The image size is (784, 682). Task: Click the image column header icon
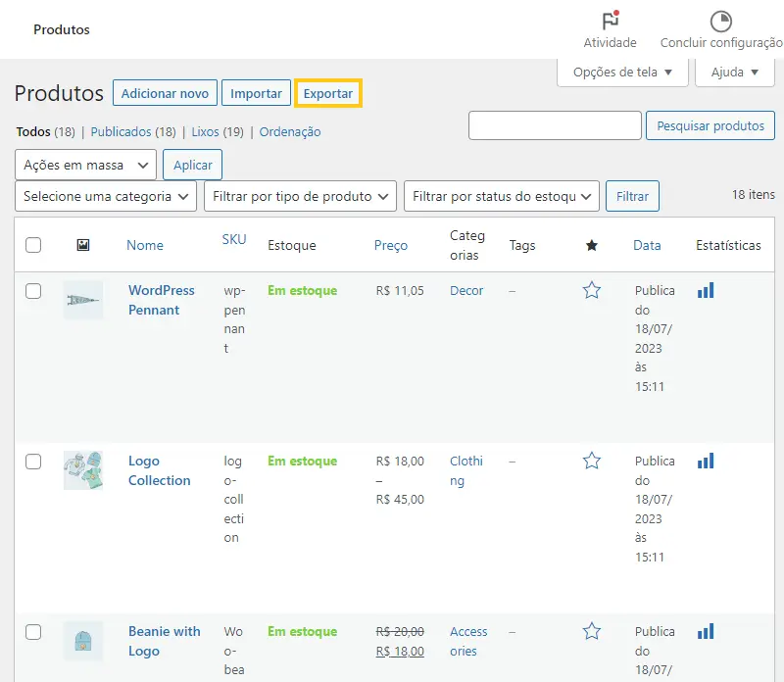tap(83, 245)
